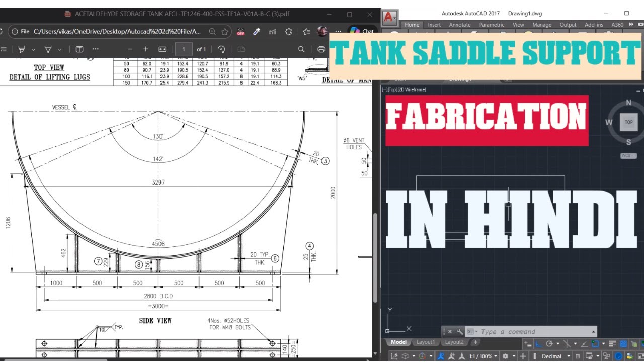Switch to the Annotate ribbon tab

460,25
